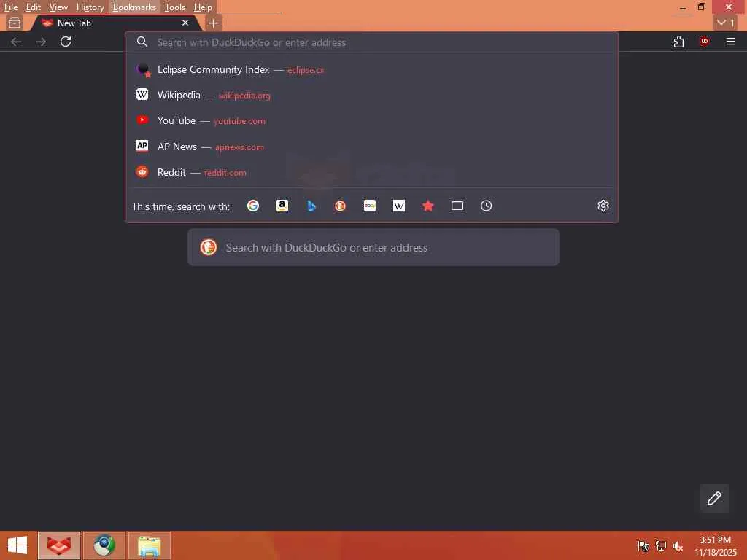Viewport: 747px width, 560px height.
Task: Search this time with Google
Action: click(x=253, y=206)
